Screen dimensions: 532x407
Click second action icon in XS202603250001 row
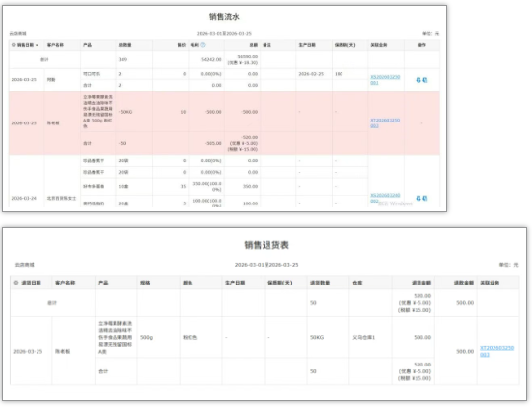tap(425, 80)
